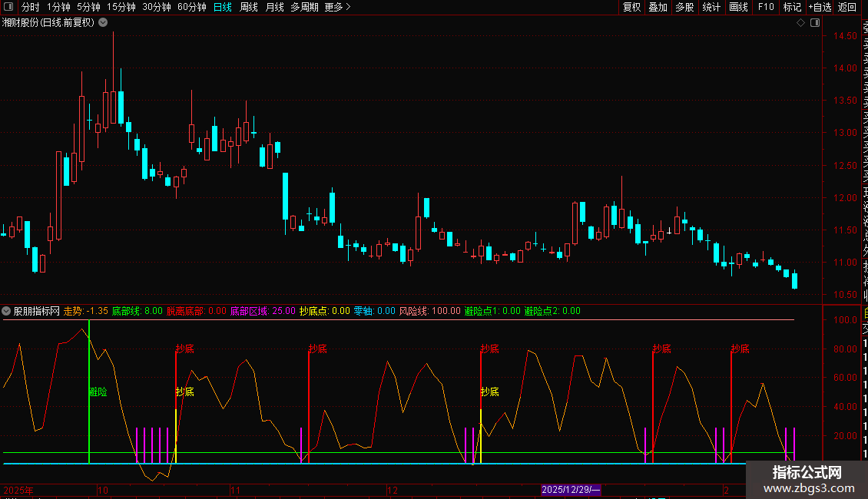
Task: Open the 多股 multi-stock view
Action: pyautogui.click(x=684, y=7)
